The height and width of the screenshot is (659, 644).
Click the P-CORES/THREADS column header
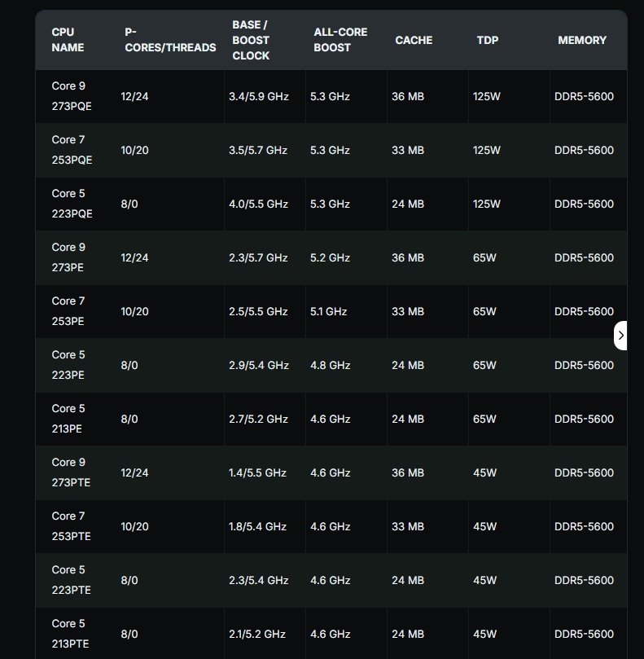pos(170,40)
